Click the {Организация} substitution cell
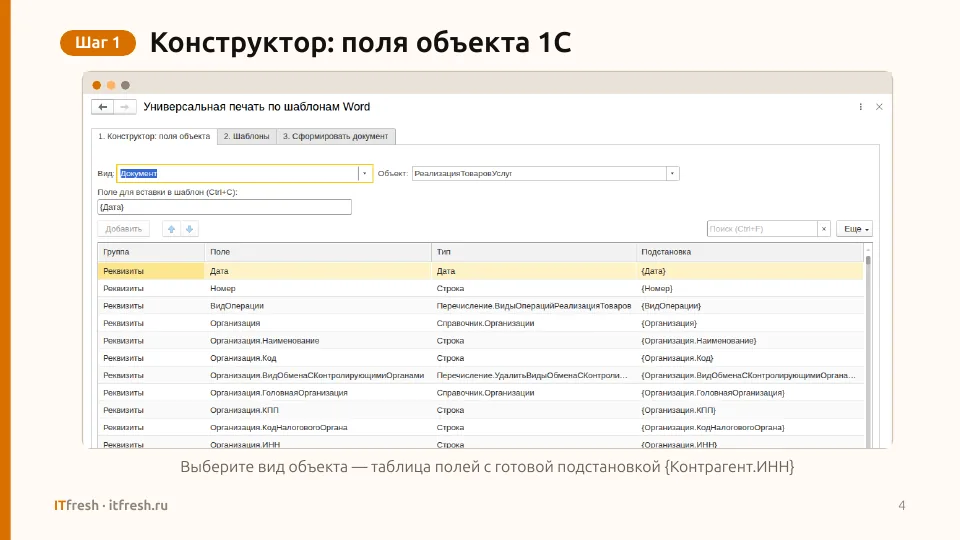This screenshot has width=960, height=540. [x=749, y=323]
